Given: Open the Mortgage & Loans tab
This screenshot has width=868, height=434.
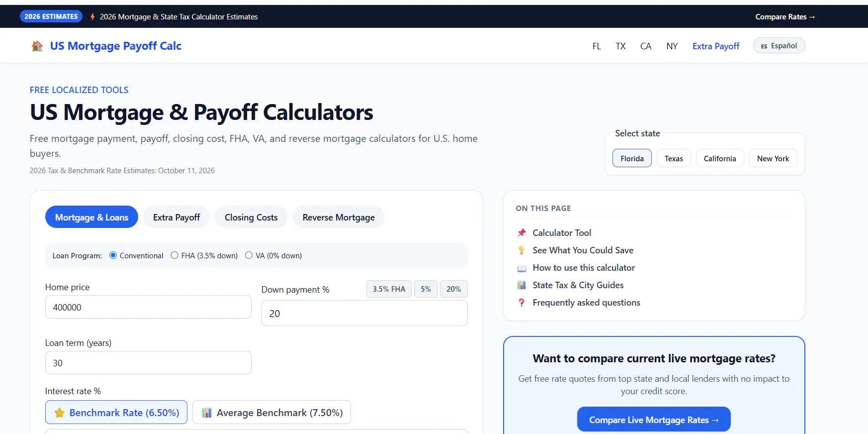Looking at the screenshot, I should [x=91, y=217].
